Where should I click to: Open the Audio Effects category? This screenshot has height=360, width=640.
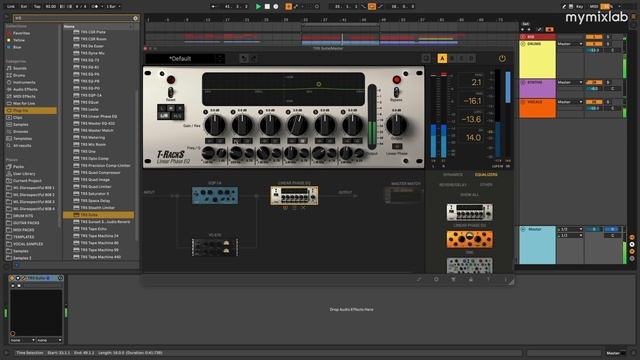click(25, 89)
